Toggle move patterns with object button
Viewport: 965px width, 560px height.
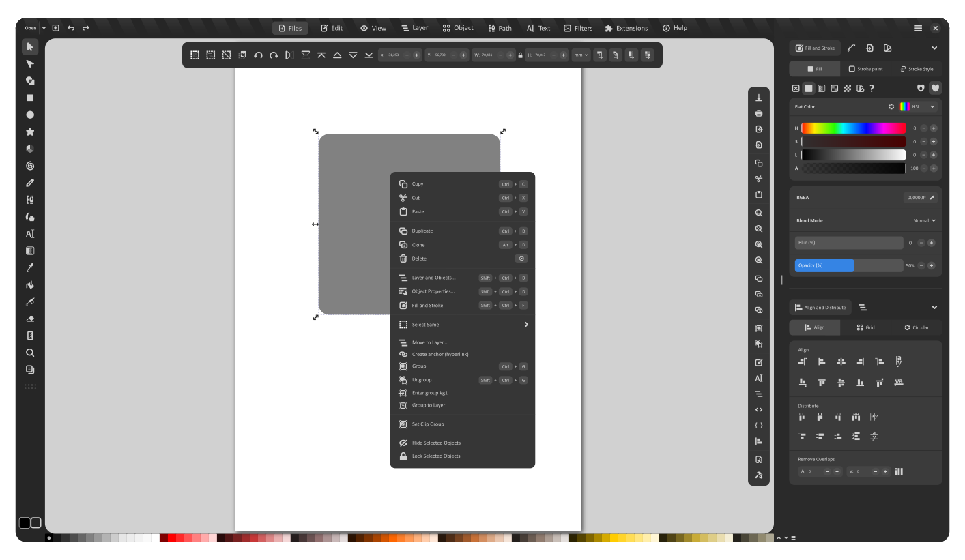coord(647,55)
